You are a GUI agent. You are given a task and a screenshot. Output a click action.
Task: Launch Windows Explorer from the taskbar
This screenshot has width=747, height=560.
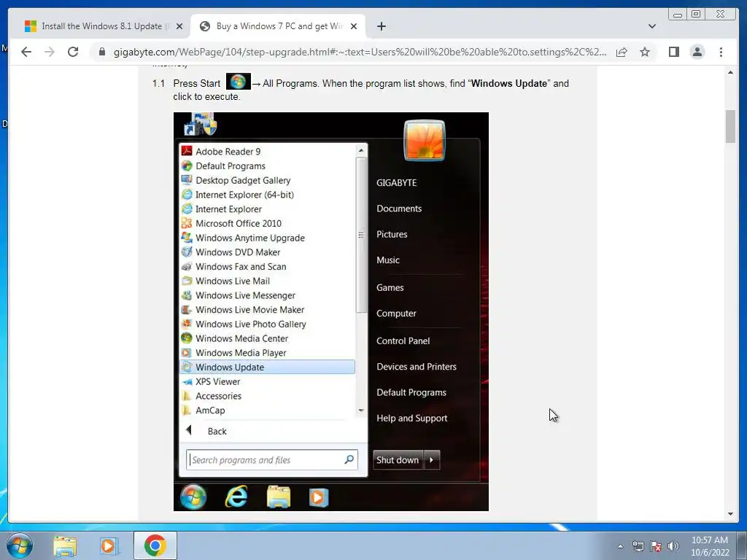pyautogui.click(x=65, y=545)
